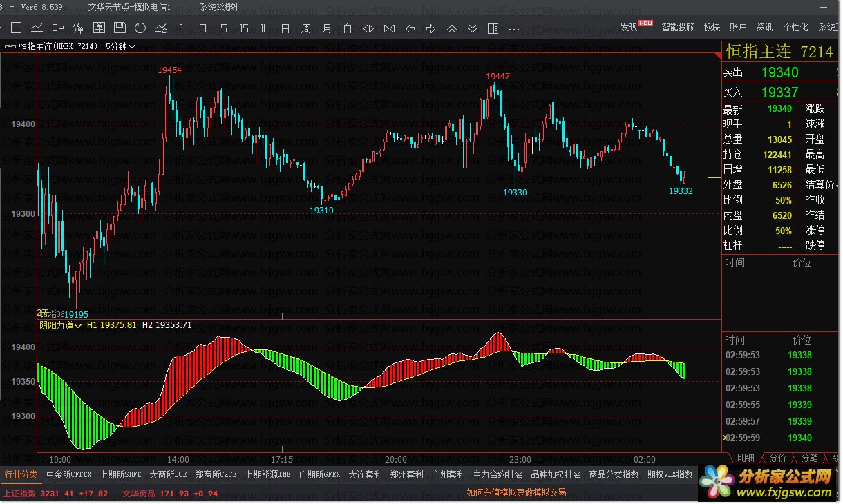Switch to monthly (月) period
Viewport: 843px width, 504px height.
coord(327,28)
